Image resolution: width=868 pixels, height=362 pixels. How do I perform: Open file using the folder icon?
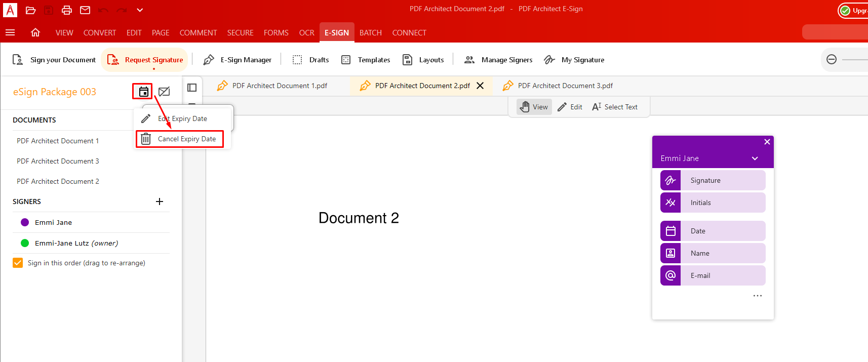coord(30,10)
